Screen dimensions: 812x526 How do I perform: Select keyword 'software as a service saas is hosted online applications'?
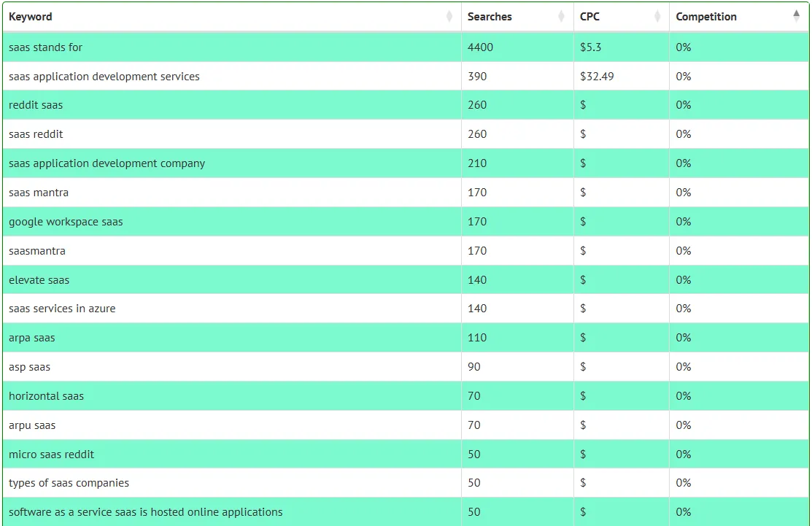(x=145, y=512)
